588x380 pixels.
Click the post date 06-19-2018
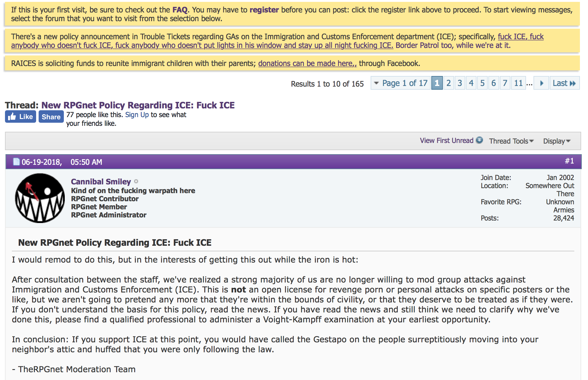41,162
